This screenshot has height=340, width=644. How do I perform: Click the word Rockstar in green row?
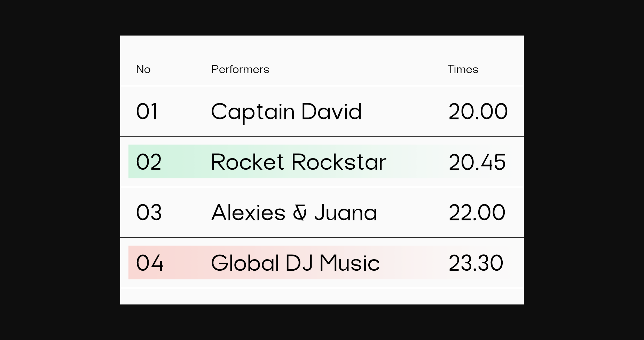pos(339,162)
